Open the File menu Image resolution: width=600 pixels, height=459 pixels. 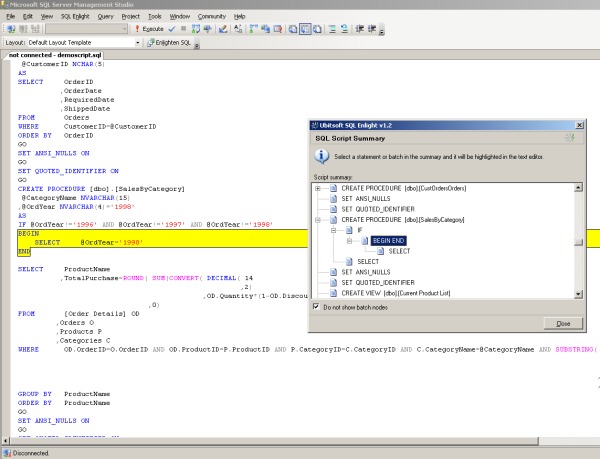[x=11, y=16]
